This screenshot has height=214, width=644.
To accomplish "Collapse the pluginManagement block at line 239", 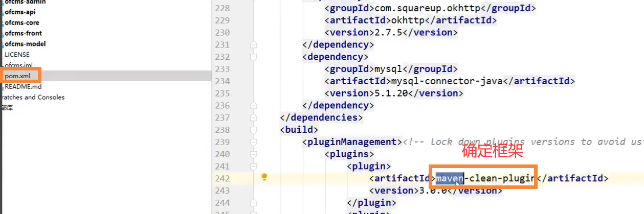I will [x=253, y=142].
